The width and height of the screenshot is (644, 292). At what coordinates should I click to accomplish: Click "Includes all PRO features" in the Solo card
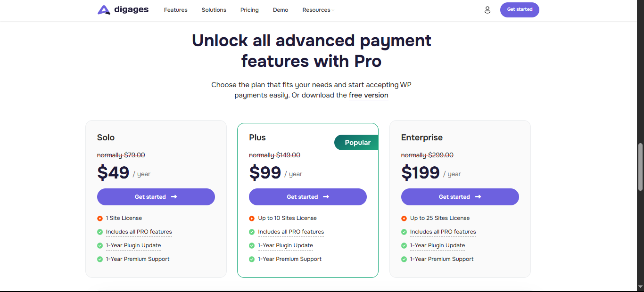tap(139, 232)
